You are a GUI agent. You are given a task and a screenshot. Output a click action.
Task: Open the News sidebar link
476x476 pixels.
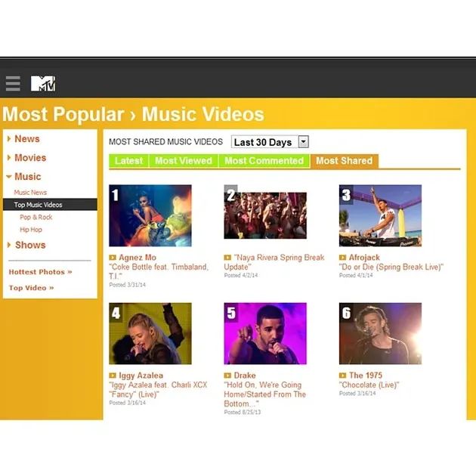pyautogui.click(x=27, y=139)
